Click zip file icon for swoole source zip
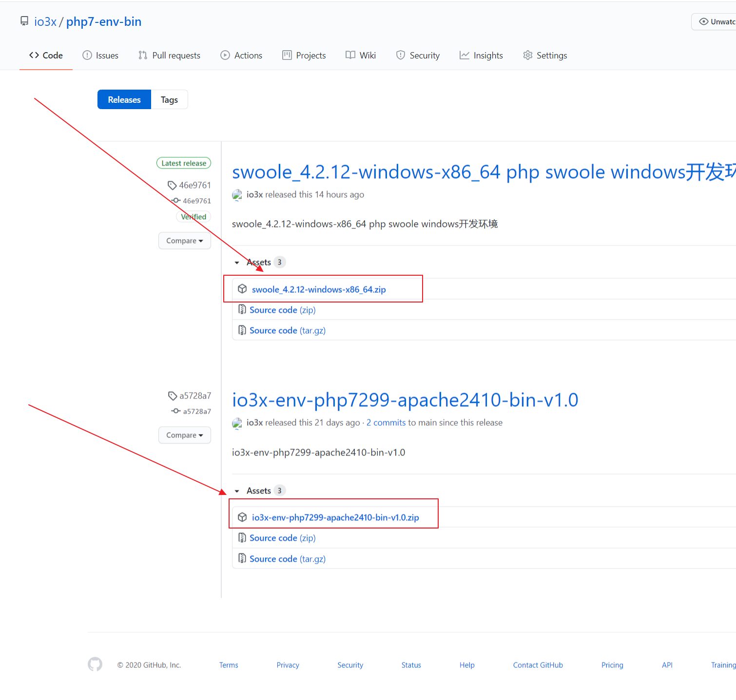This screenshot has width=736, height=700. 242,309
